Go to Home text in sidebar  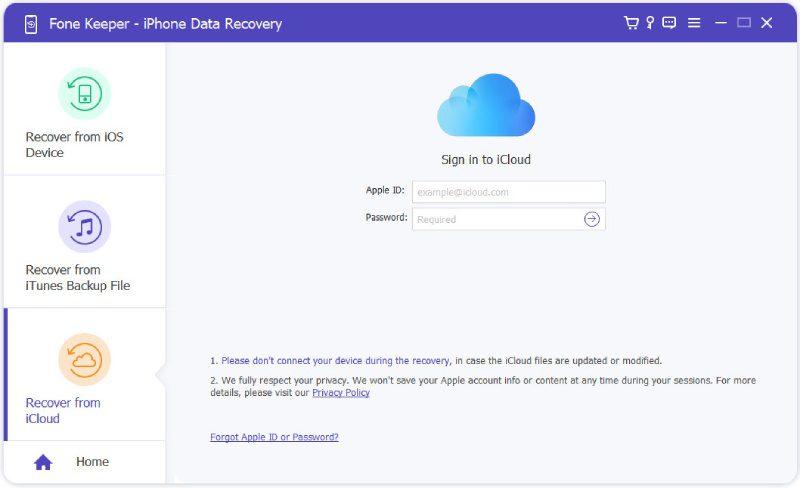[92, 462]
